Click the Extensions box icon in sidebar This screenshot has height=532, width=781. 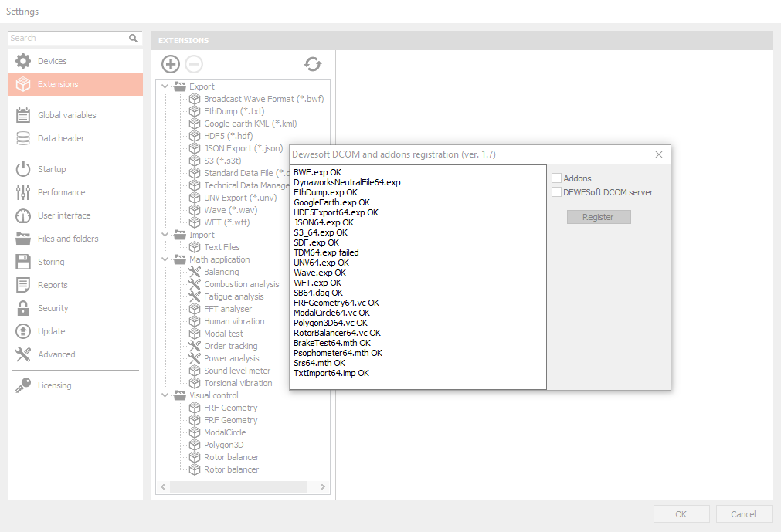coord(23,84)
